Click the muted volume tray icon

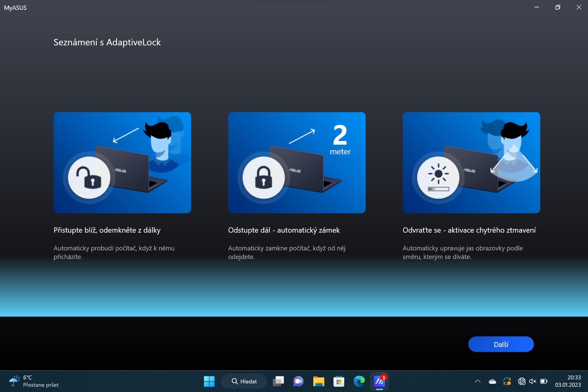click(x=533, y=381)
